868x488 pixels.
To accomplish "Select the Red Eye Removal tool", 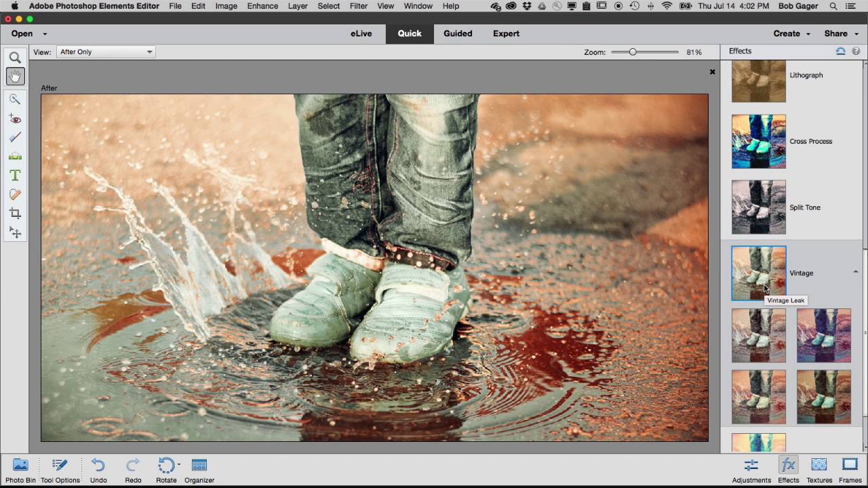I will click(x=15, y=119).
